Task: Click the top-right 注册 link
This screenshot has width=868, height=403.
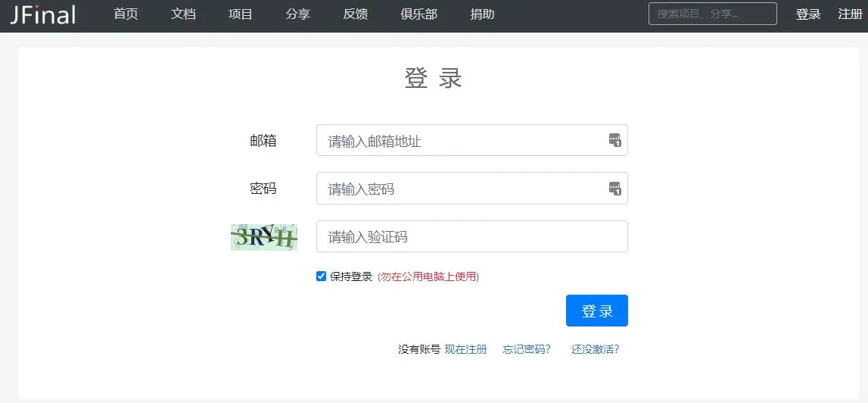Action: (x=851, y=14)
